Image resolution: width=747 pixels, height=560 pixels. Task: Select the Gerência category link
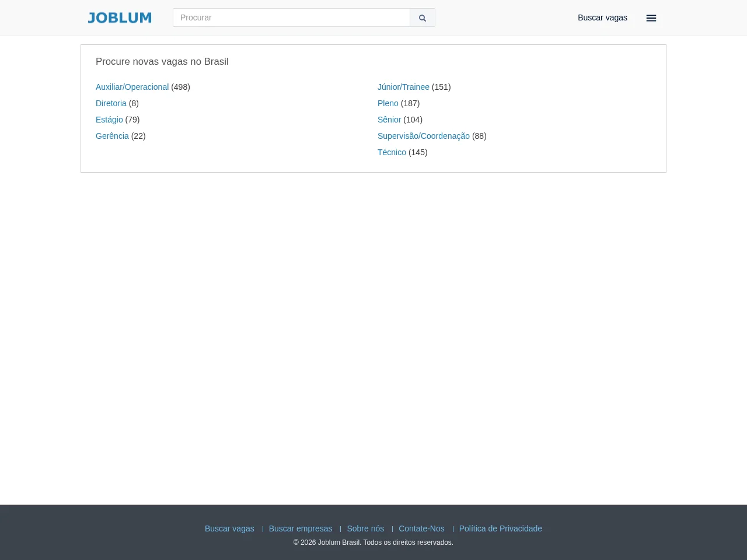click(x=112, y=136)
